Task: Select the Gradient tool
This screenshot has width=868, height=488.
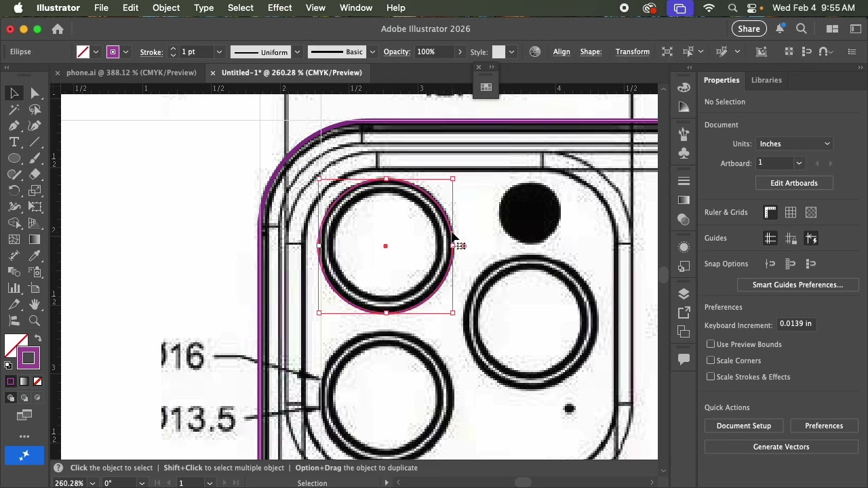Action: pyautogui.click(x=35, y=239)
